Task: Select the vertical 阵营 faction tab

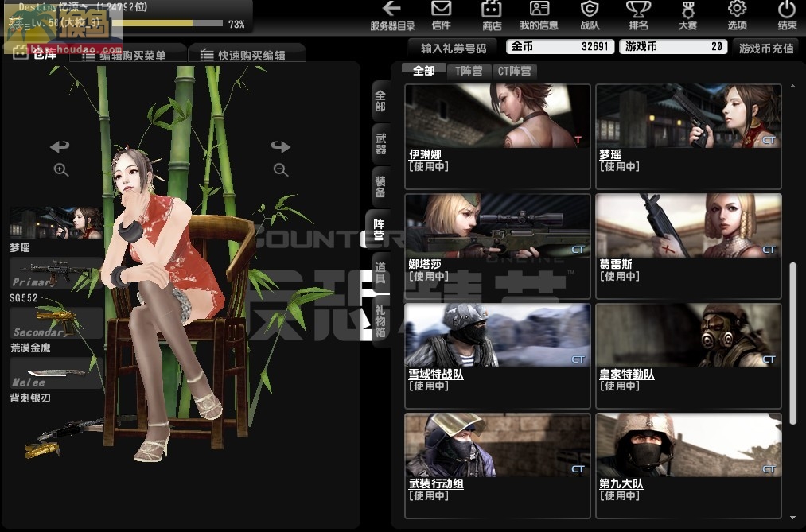Action: coord(379,230)
